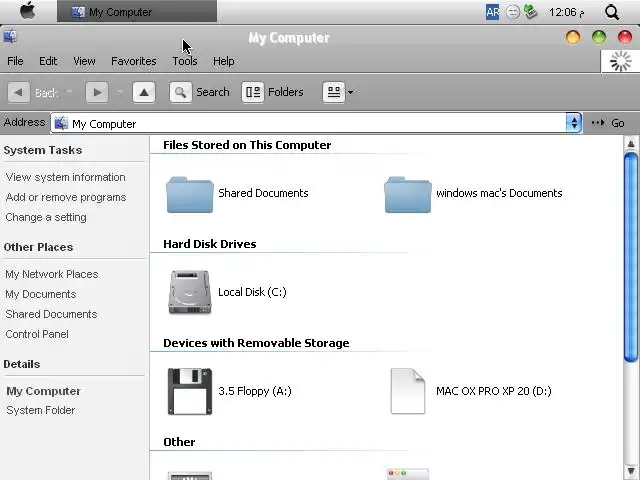Click the Other group header

point(179,442)
